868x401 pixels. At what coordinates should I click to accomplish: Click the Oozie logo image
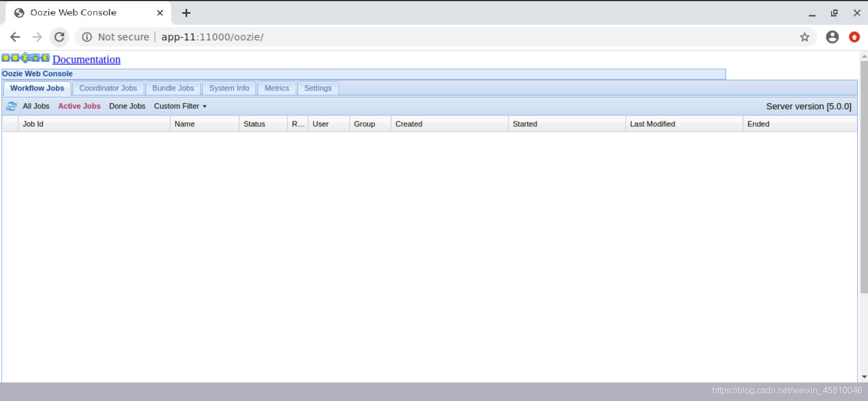tap(25, 58)
